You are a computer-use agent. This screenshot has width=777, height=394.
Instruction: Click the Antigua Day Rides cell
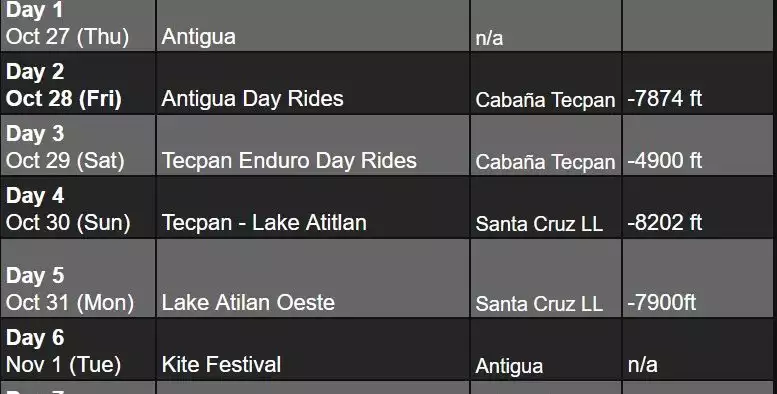coord(313,84)
